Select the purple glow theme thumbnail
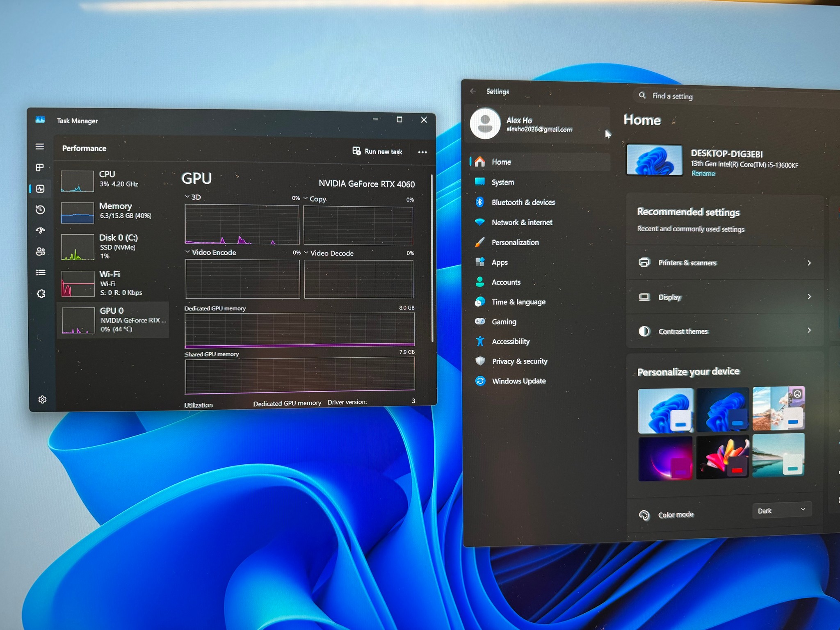 point(666,458)
